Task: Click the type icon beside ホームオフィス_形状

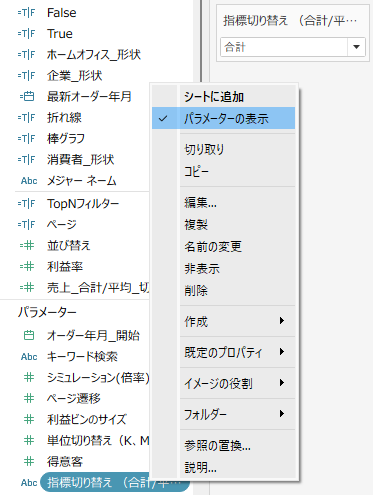Action: [x=26, y=55]
